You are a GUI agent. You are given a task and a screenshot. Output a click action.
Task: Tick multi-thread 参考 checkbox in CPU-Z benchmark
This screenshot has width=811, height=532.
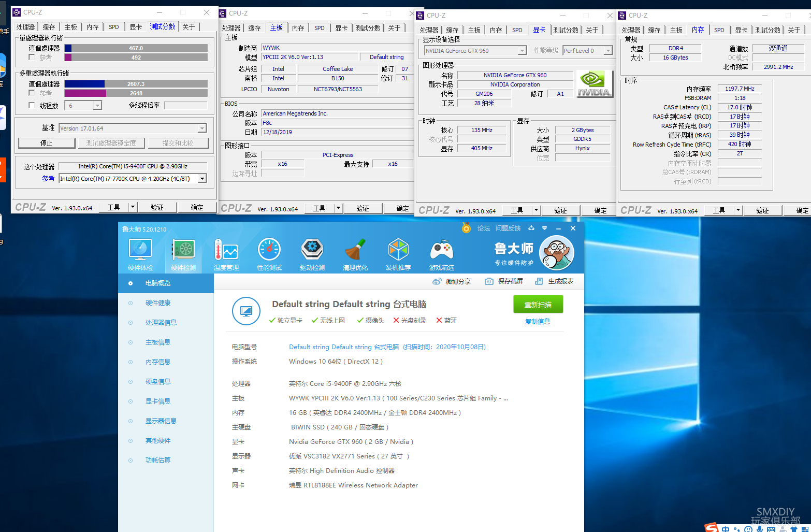(x=32, y=93)
